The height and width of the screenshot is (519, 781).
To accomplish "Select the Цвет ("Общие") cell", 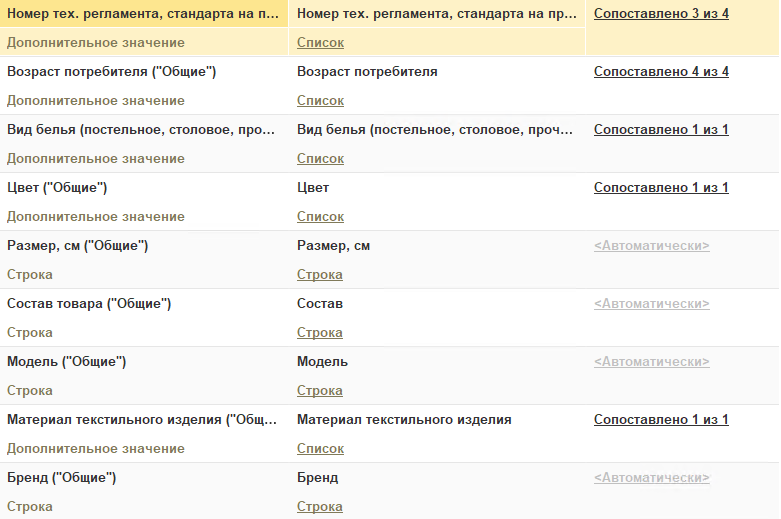I will coord(57,188).
